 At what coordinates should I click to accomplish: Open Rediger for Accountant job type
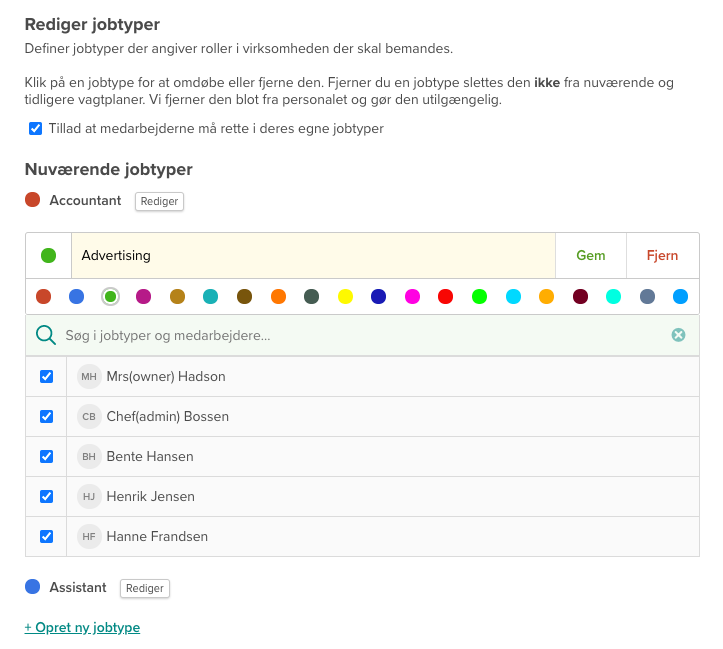coord(159,201)
